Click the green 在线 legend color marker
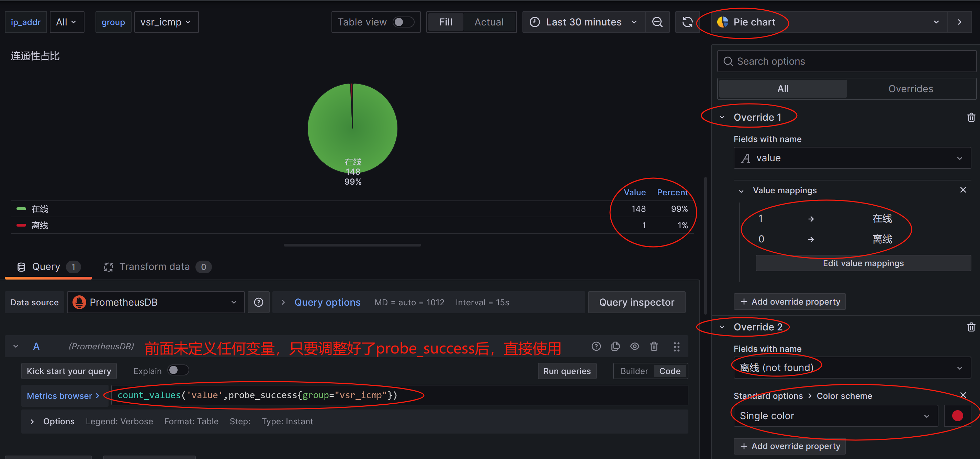Screen dimensions: 980x459 click(x=21, y=209)
